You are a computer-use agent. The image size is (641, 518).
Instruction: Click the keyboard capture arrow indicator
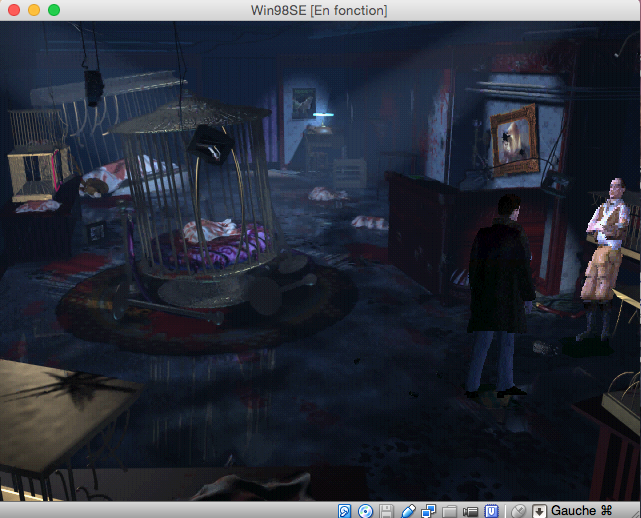point(539,511)
